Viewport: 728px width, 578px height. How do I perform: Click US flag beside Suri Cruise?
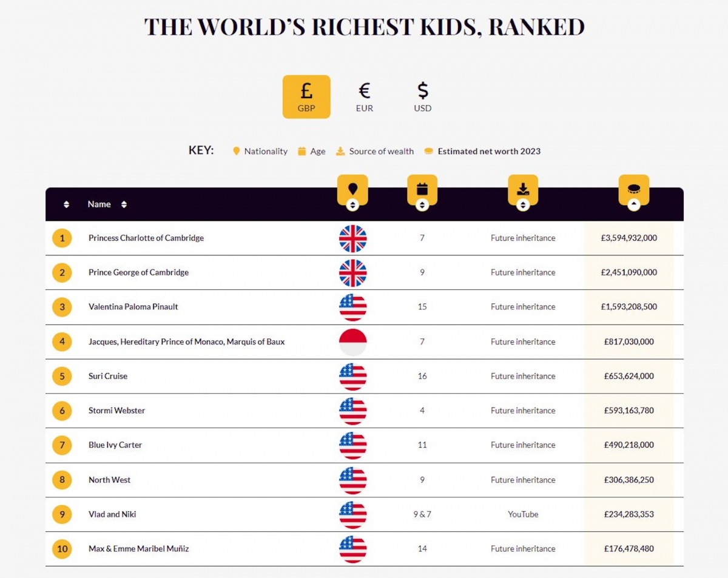tap(352, 377)
